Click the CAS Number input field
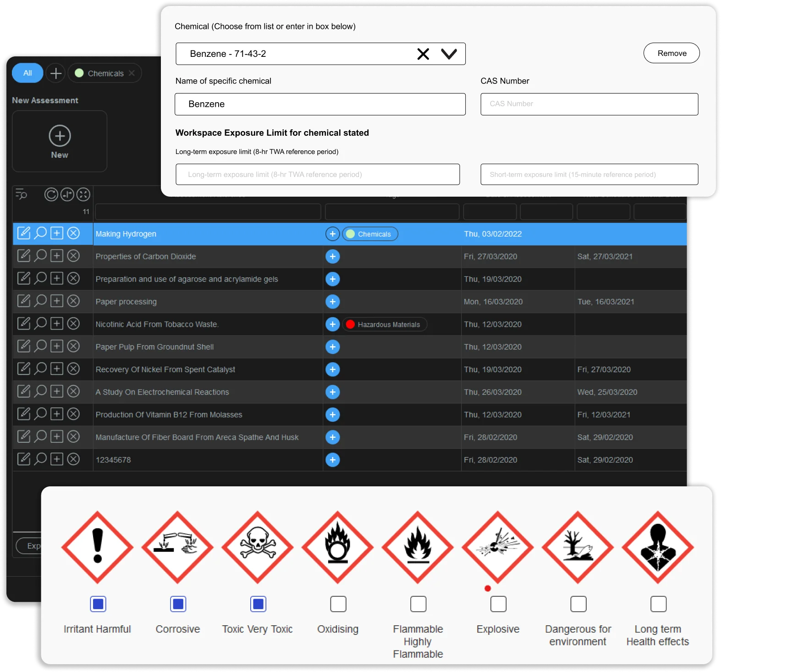This screenshot has height=672, width=793. pos(589,104)
